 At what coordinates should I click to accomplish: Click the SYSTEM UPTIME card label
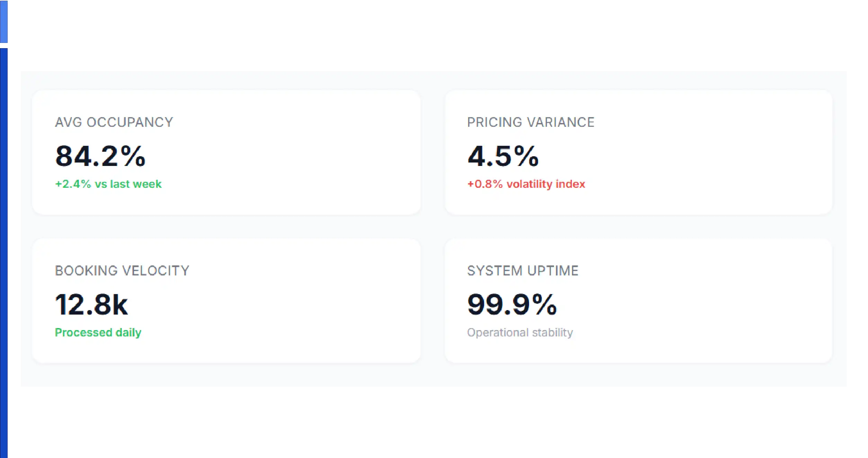pos(523,271)
